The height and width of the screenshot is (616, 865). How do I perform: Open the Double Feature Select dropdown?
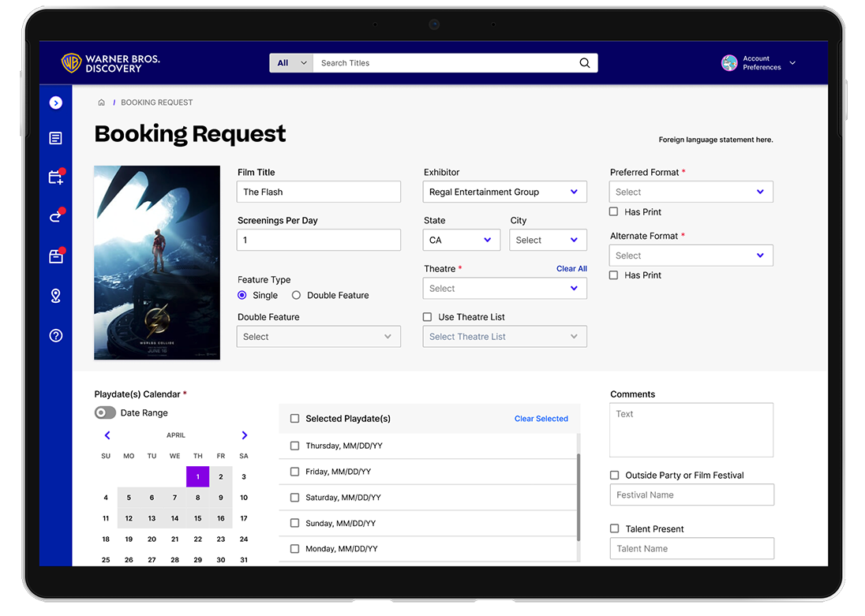click(319, 337)
